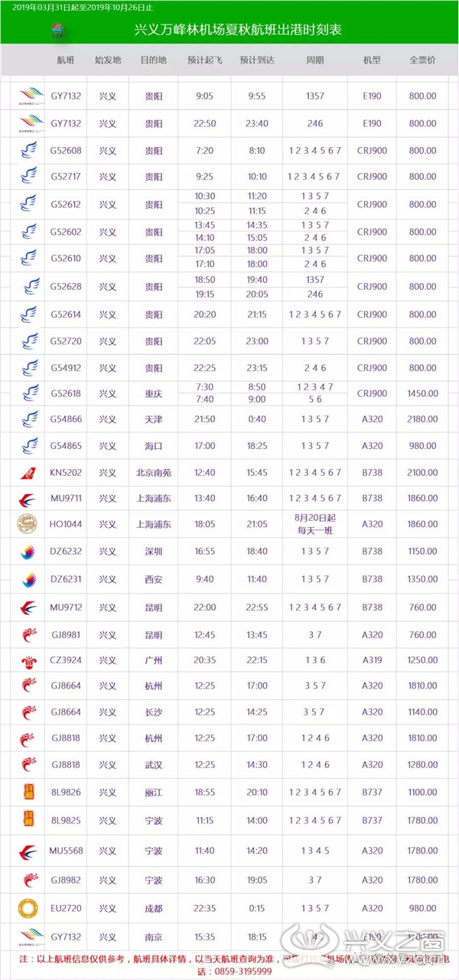Click the airline logo beside flight G52608
The image size is (459, 980).
point(28,151)
